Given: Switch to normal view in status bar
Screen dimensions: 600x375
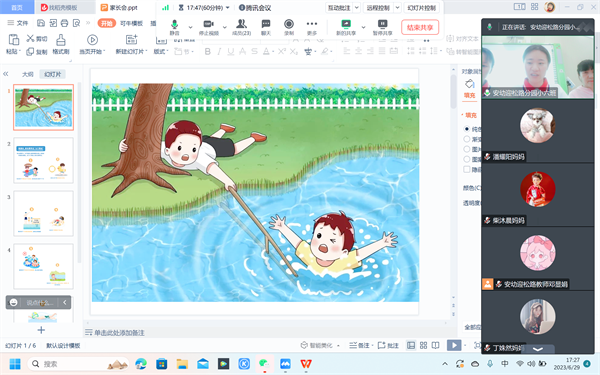Looking at the screenshot, I should (x=411, y=346).
